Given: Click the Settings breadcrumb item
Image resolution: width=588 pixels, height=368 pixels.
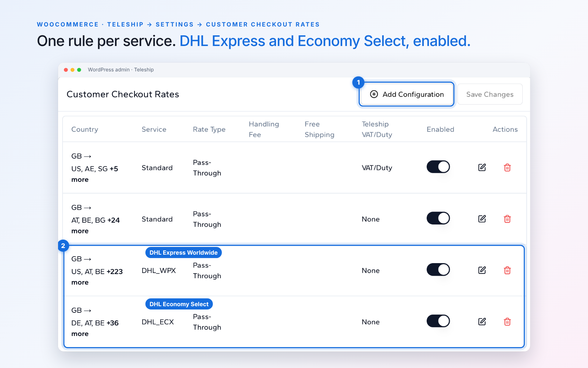Looking at the screenshot, I should [x=175, y=25].
